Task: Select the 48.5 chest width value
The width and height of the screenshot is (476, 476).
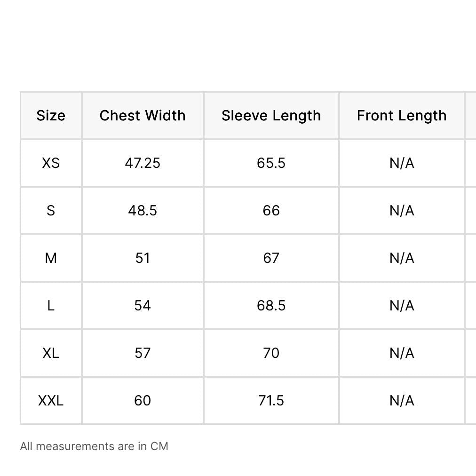Action: click(x=143, y=211)
